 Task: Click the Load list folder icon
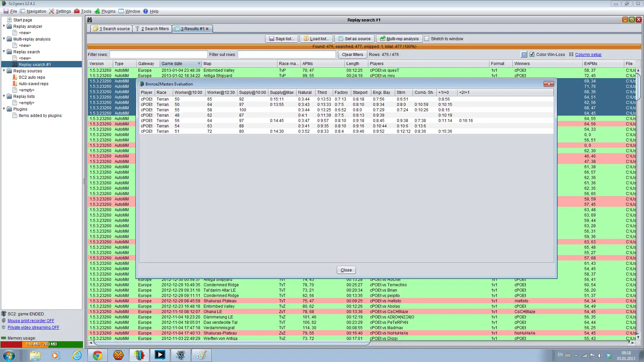click(x=306, y=39)
